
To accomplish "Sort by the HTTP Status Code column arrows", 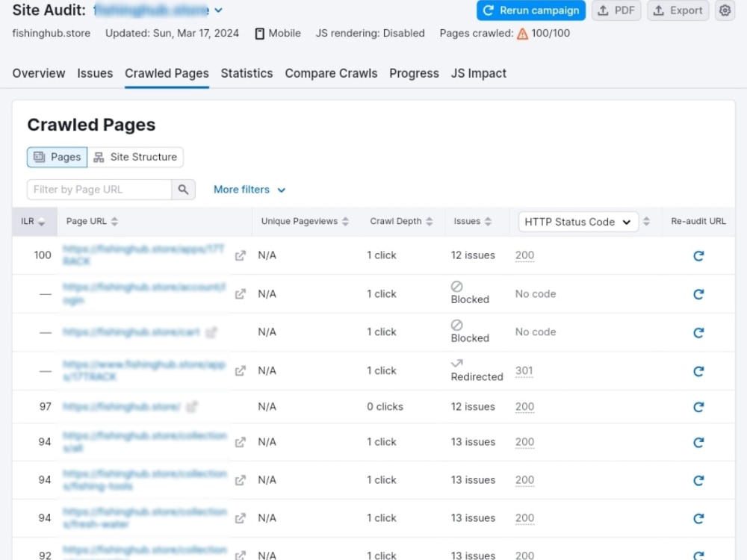I will coord(646,222).
